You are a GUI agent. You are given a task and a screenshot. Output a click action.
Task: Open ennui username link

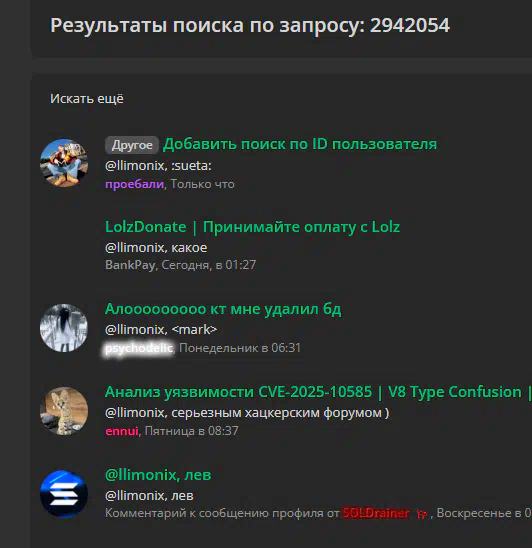tap(122, 431)
